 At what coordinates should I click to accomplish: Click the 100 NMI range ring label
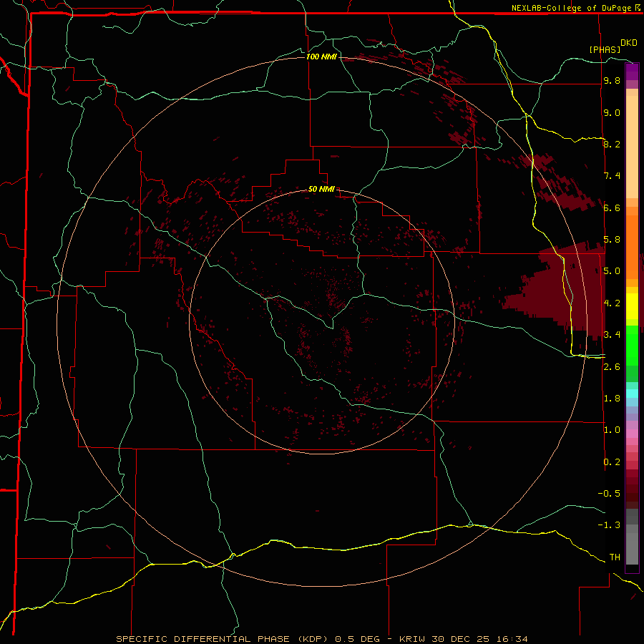click(321, 57)
